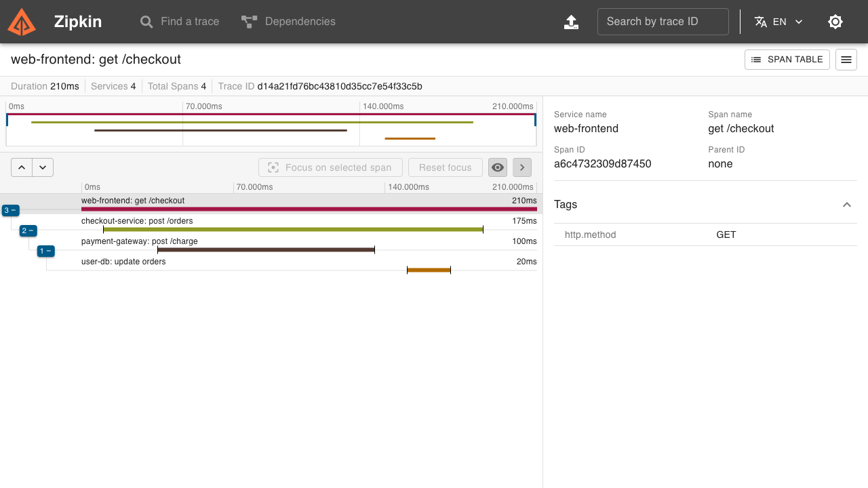Toggle the light/dark theme icon
This screenshot has width=868, height=488.
(835, 22)
